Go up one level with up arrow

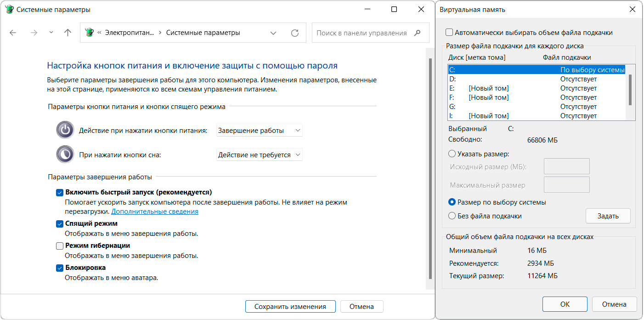[x=68, y=33]
